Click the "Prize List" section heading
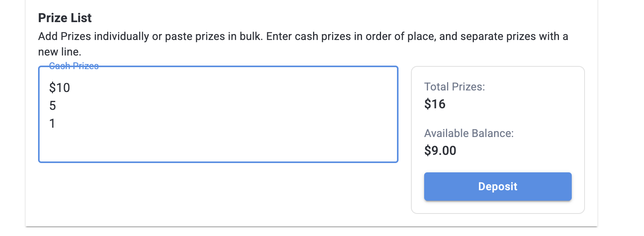The width and height of the screenshot is (644, 236). coord(65,18)
